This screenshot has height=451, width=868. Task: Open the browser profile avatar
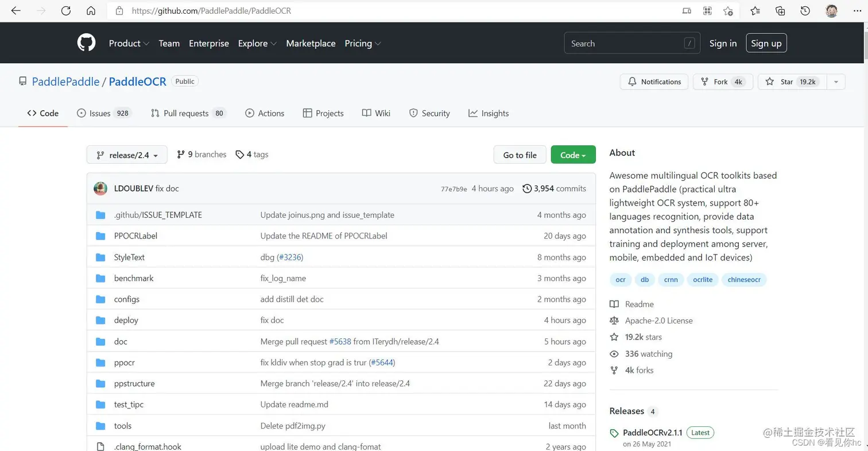(831, 10)
